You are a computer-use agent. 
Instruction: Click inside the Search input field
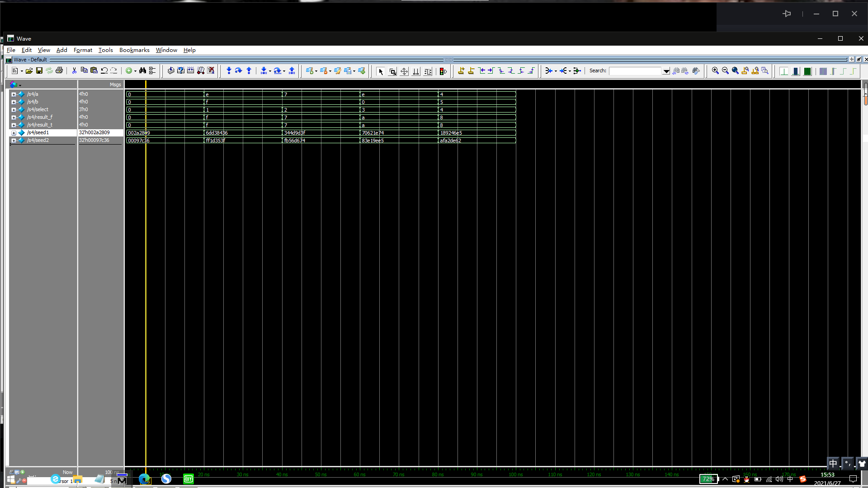(635, 71)
